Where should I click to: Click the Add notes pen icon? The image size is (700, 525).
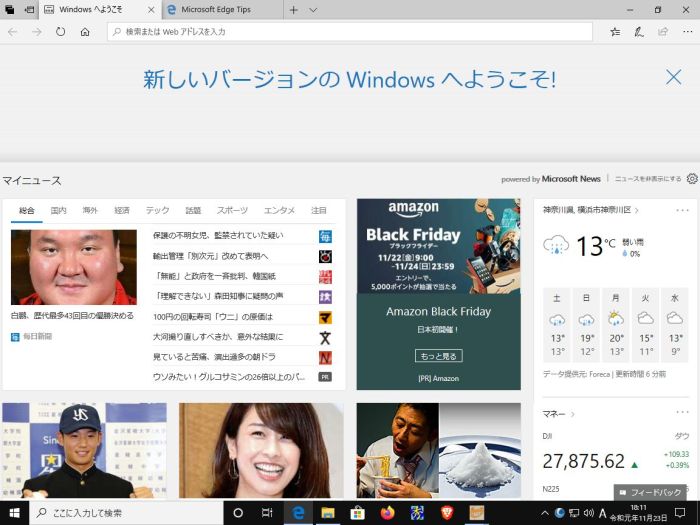639,32
